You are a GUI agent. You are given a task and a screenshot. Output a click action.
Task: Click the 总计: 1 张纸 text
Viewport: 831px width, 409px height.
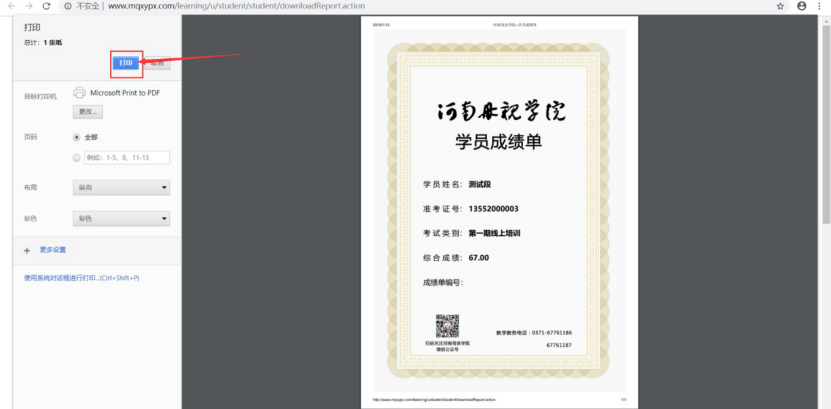43,42
